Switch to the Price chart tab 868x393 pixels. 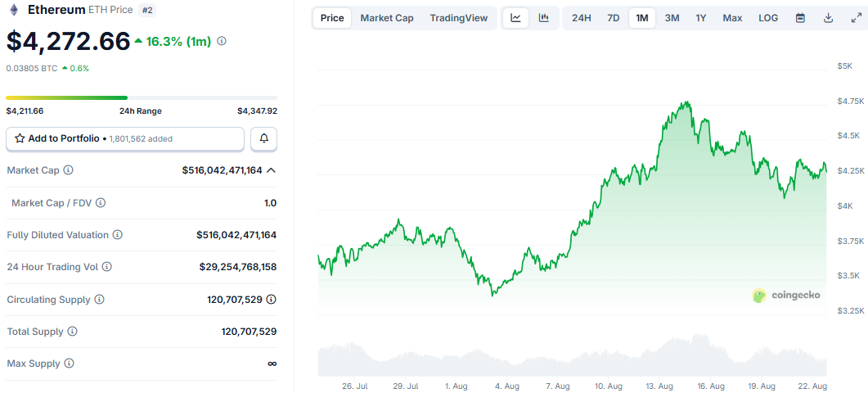332,18
